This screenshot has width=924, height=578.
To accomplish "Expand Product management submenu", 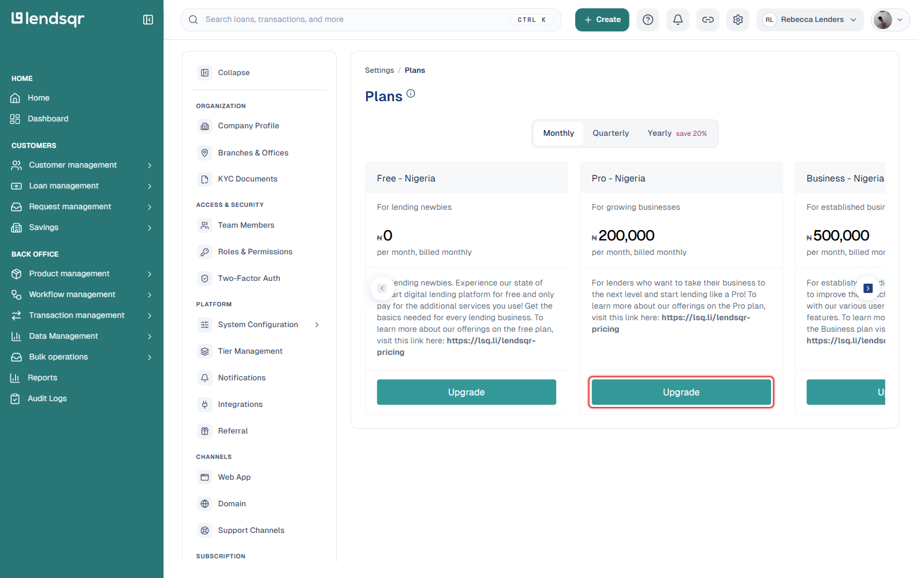I will [150, 274].
